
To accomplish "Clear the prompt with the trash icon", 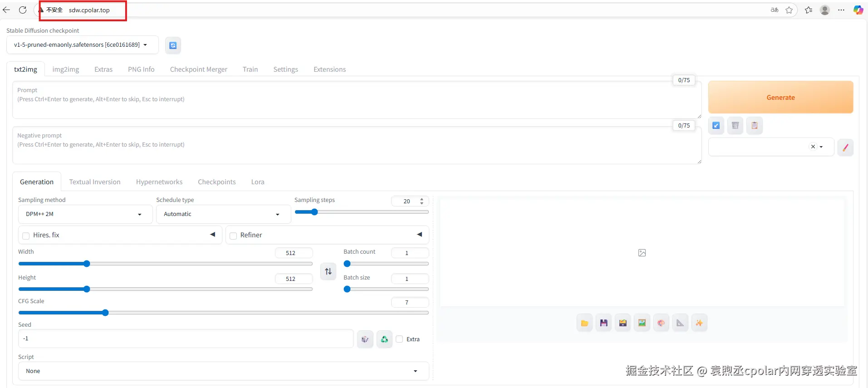I will (x=735, y=126).
